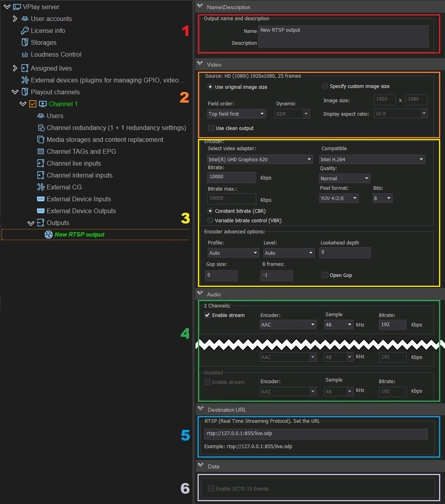Open the enabled stream Sample rate dropdown

(x=339, y=325)
